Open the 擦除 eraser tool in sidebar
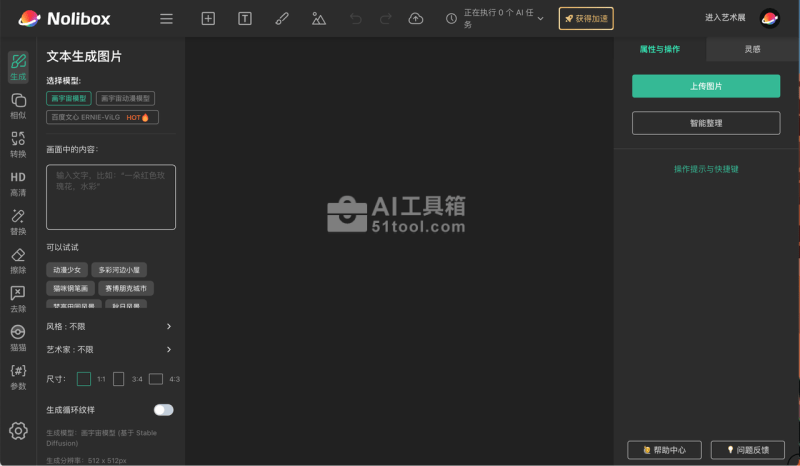The image size is (800, 466). pyautogui.click(x=18, y=261)
